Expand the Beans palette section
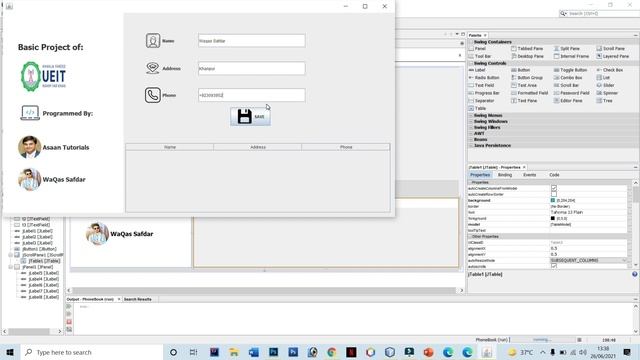Viewport: 640px width, 360px height. coord(471,140)
